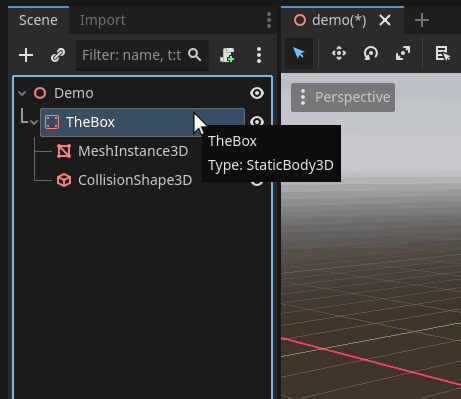The width and height of the screenshot is (461, 399).
Task: Instantiate child scene with link icon
Action: (58, 55)
